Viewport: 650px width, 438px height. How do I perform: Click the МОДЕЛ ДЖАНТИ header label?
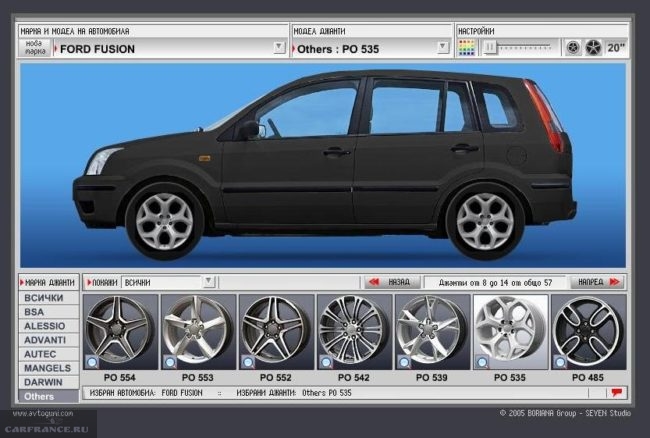[x=319, y=31]
